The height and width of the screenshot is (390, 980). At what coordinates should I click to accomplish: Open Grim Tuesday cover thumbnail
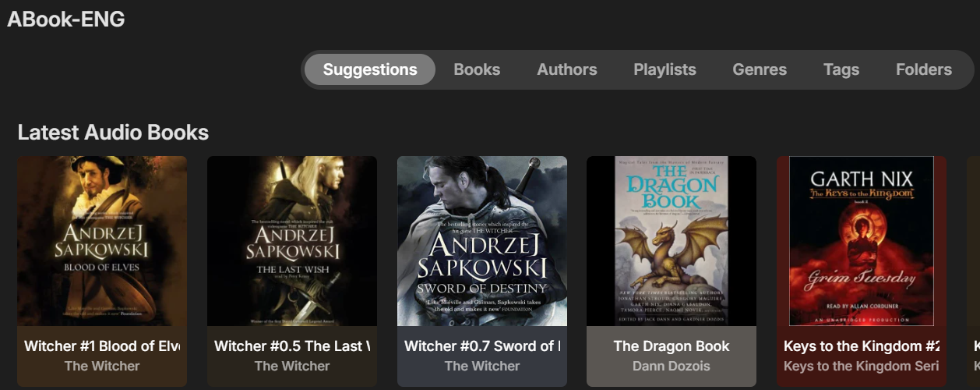(862, 241)
